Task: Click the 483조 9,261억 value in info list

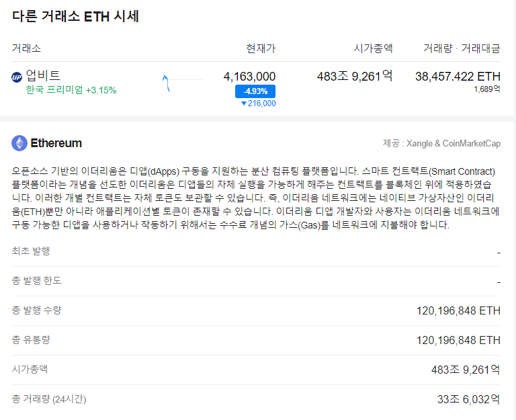Action: pos(466,370)
